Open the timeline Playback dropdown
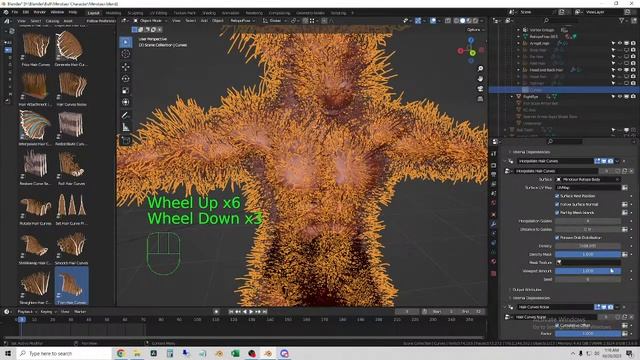640x360 pixels. coord(26,311)
